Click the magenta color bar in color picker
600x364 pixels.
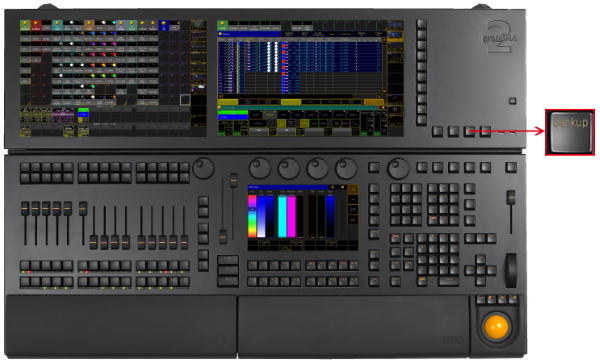pos(291,216)
